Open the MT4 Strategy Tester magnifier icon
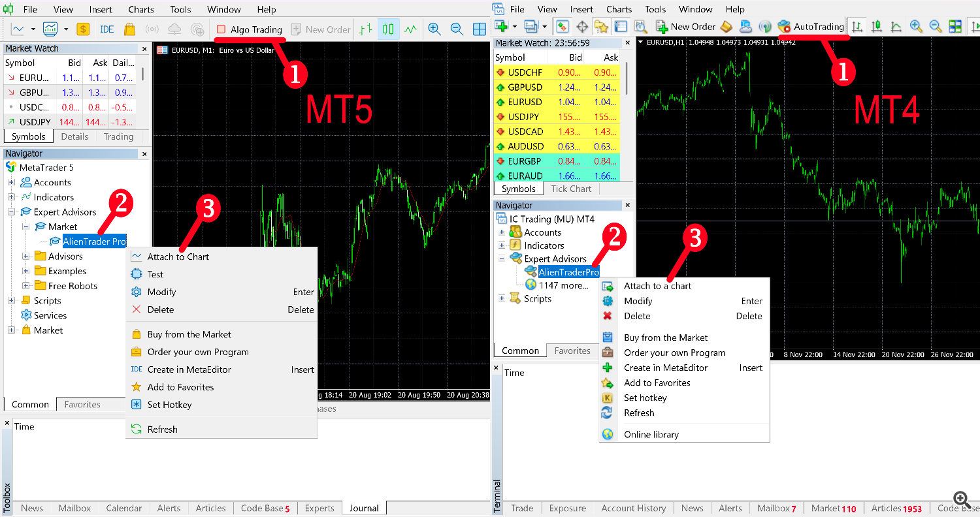The image size is (980, 517). (x=640, y=27)
